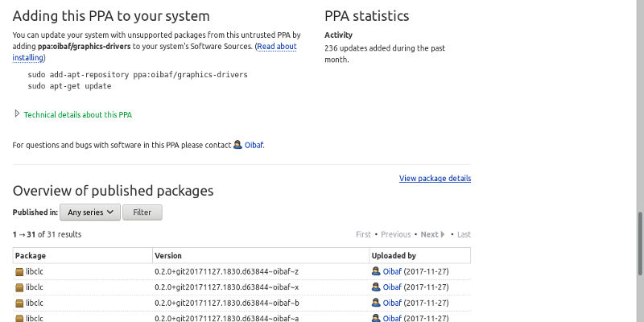Click the uploader person icon in the ~oibaf~b row

[376, 303]
